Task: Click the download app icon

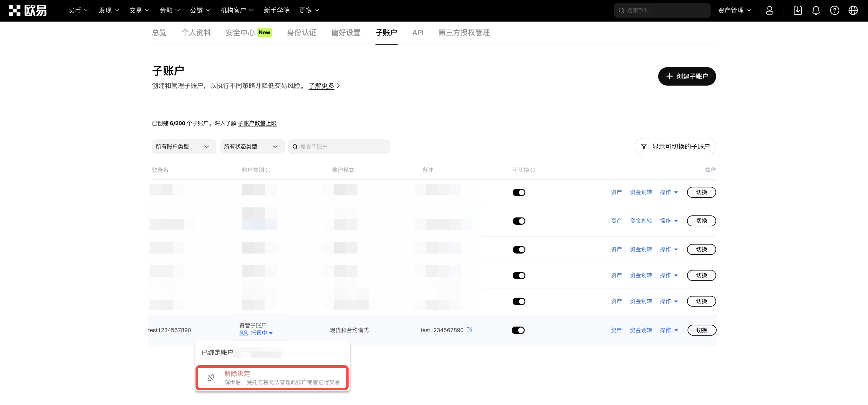Action: click(x=798, y=11)
